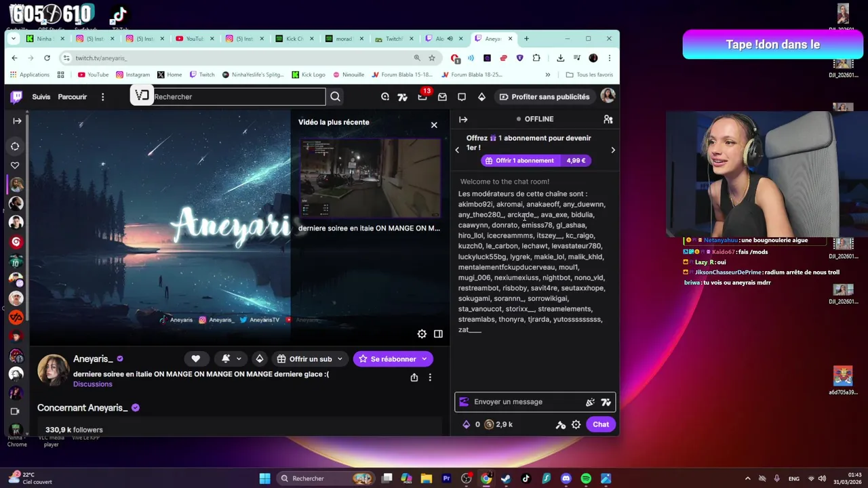Show next gift leaderboard arrow
This screenshot has width=868, height=488.
coord(613,150)
